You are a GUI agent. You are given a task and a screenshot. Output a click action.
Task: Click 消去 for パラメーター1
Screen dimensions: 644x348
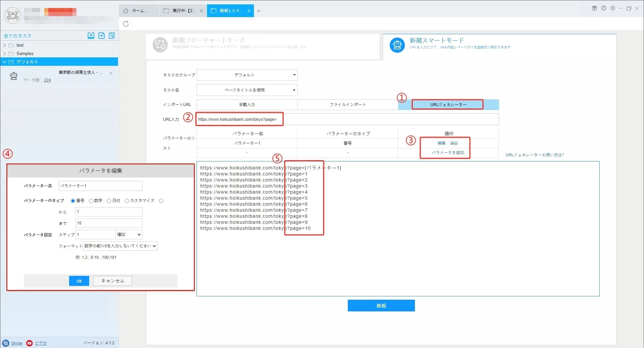pyautogui.click(x=454, y=143)
